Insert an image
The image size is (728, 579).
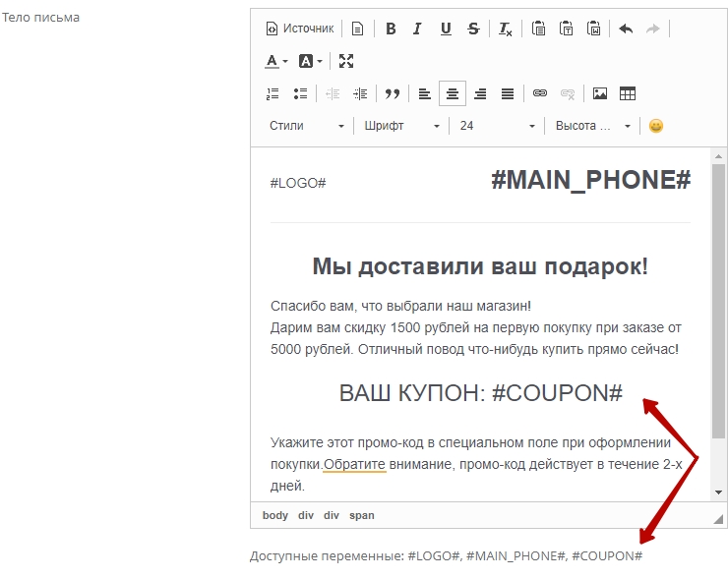pos(599,93)
